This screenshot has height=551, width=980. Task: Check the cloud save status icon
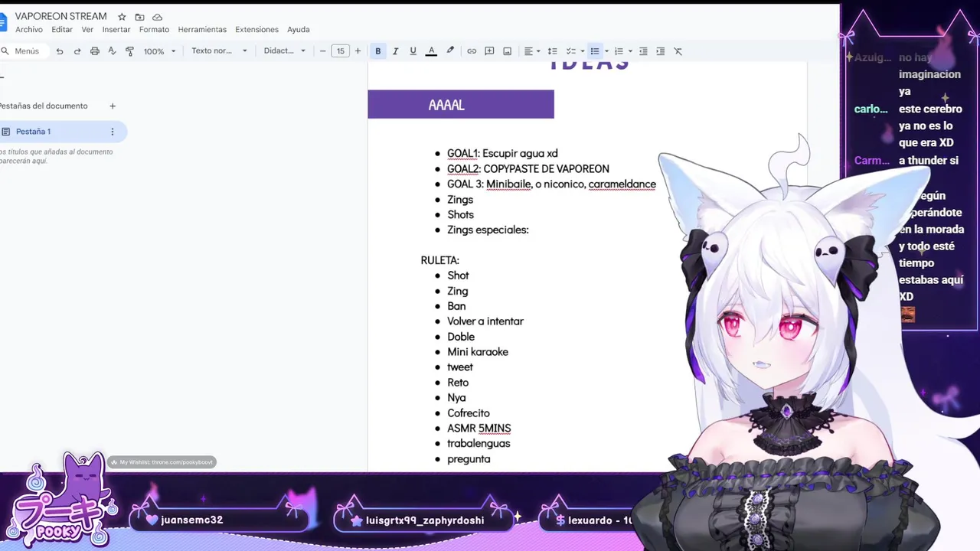point(157,17)
